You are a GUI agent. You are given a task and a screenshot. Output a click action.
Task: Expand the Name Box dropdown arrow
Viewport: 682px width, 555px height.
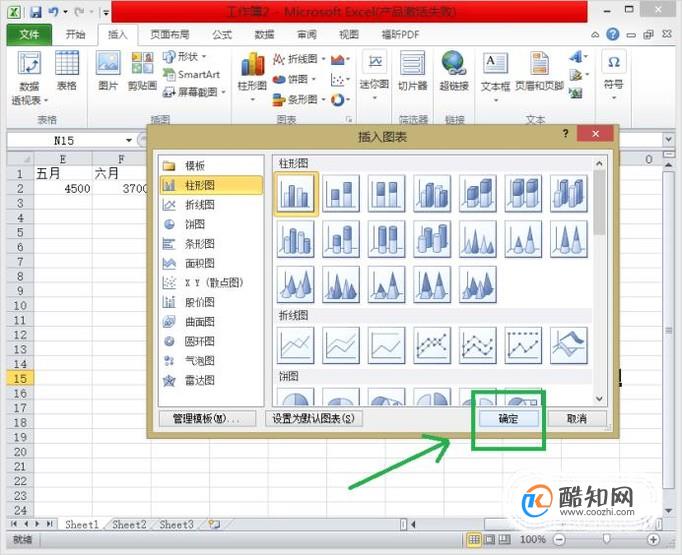tap(129, 140)
